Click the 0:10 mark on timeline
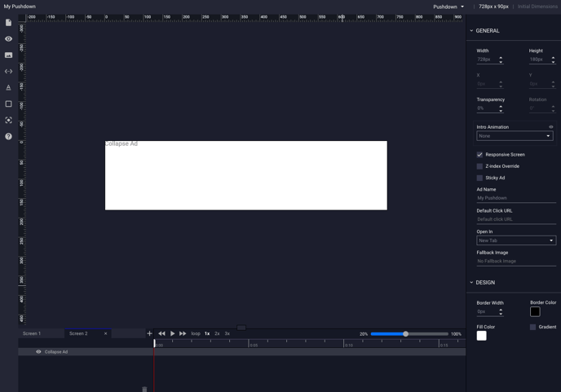Viewport: 561px width, 392px height. coord(349,346)
